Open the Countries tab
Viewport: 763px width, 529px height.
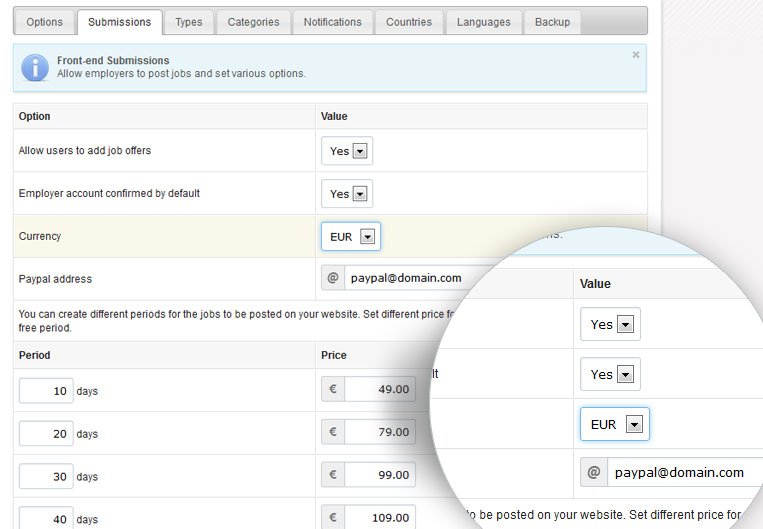point(409,22)
